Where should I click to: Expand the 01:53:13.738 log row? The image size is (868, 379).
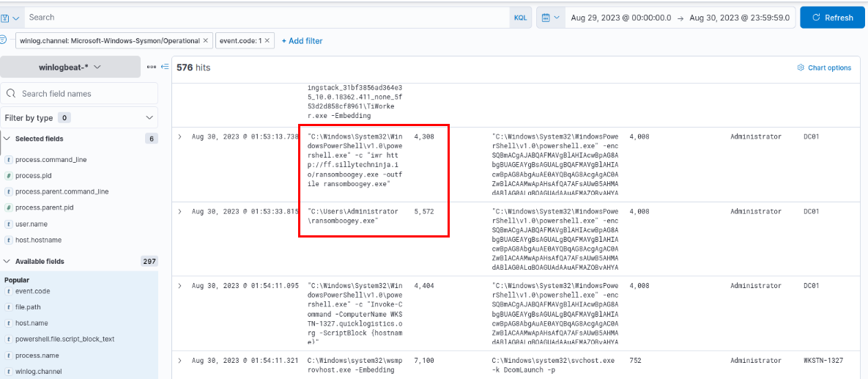(x=179, y=136)
